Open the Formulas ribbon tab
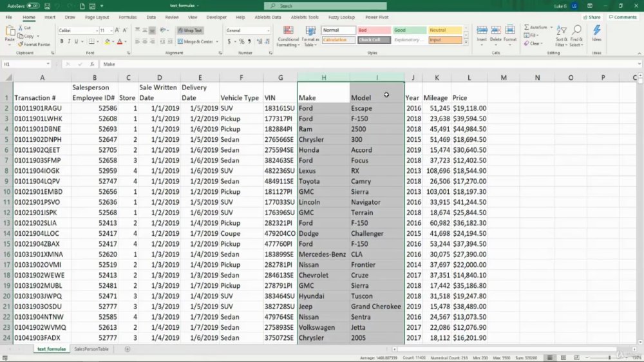 click(x=128, y=17)
